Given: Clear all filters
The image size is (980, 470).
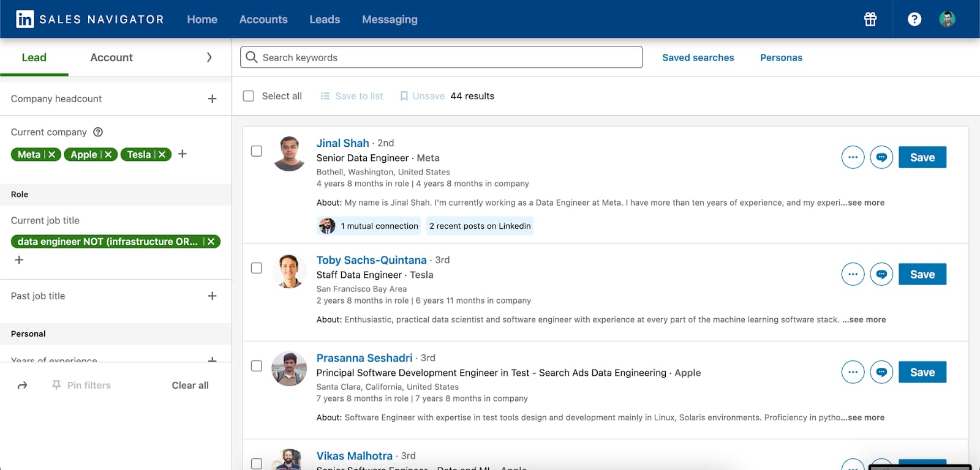Looking at the screenshot, I should (x=190, y=385).
